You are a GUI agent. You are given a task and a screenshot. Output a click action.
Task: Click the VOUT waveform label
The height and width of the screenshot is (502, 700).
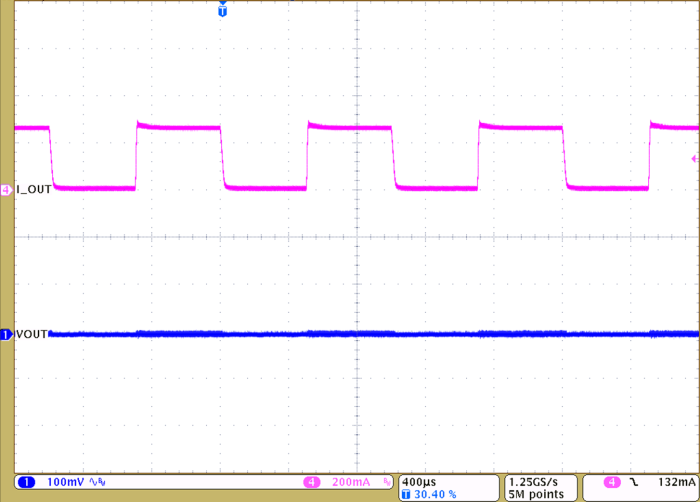point(32,334)
